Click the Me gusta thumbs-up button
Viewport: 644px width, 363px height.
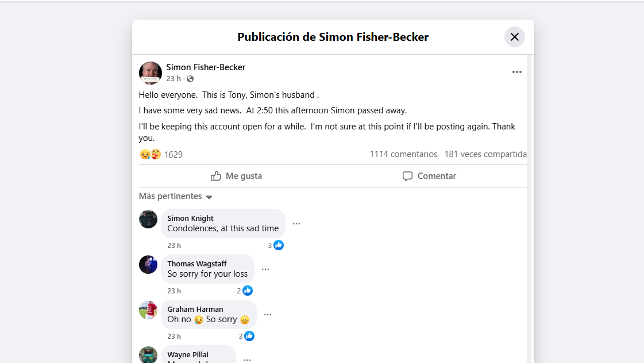pos(236,176)
